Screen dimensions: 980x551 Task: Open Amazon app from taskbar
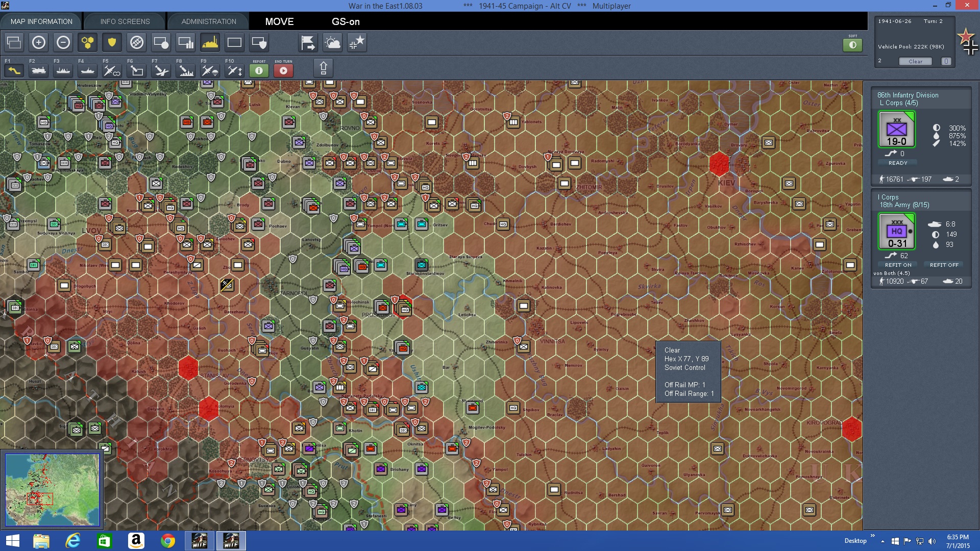tap(136, 541)
